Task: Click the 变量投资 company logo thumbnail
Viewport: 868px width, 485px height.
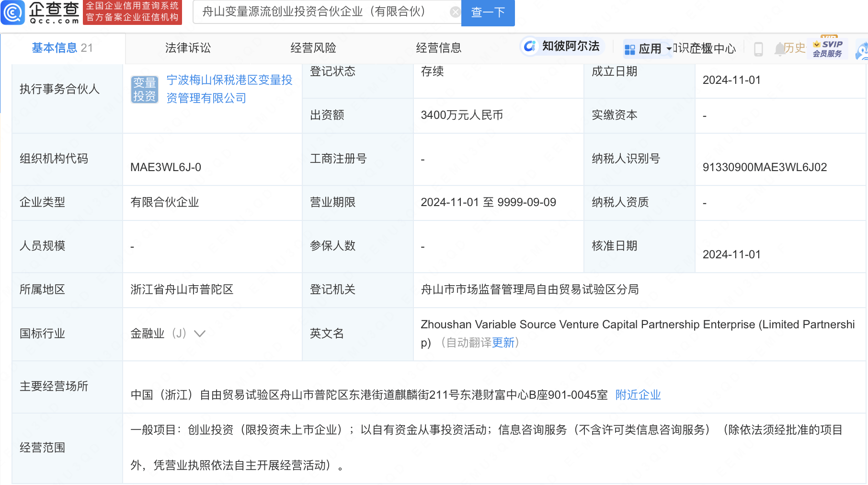Action: (x=144, y=89)
